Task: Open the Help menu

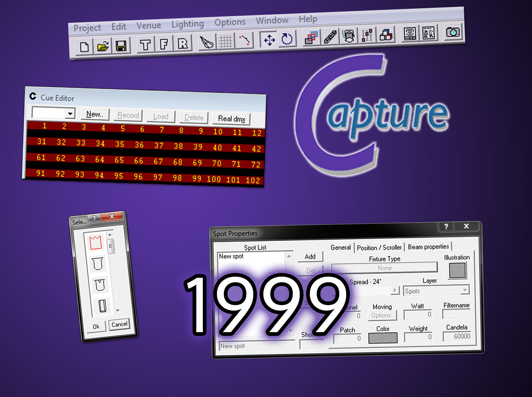Action: (308, 19)
